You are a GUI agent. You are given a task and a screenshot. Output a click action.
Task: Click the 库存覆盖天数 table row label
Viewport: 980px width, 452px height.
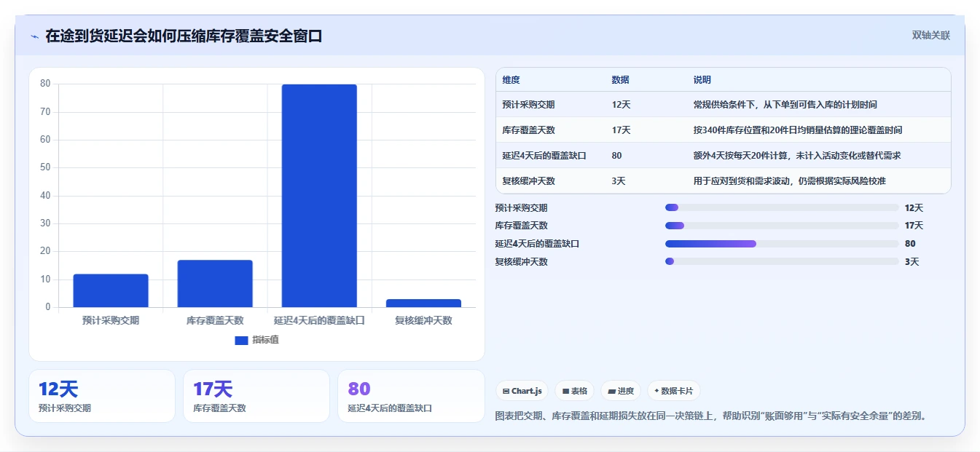[x=528, y=130]
